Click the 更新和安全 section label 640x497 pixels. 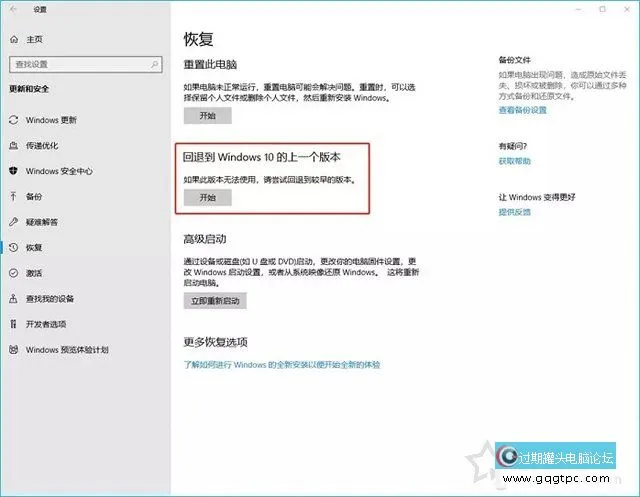29,89
